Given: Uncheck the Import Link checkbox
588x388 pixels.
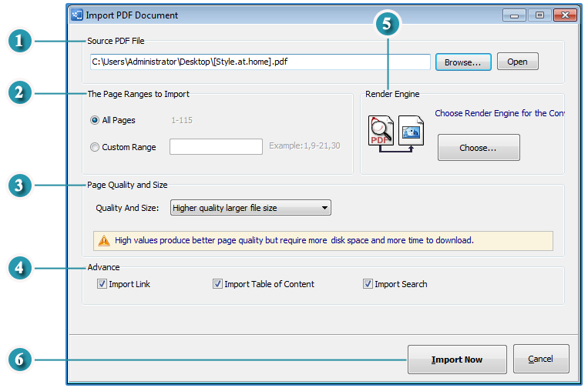Looking at the screenshot, I should pyautogui.click(x=102, y=284).
